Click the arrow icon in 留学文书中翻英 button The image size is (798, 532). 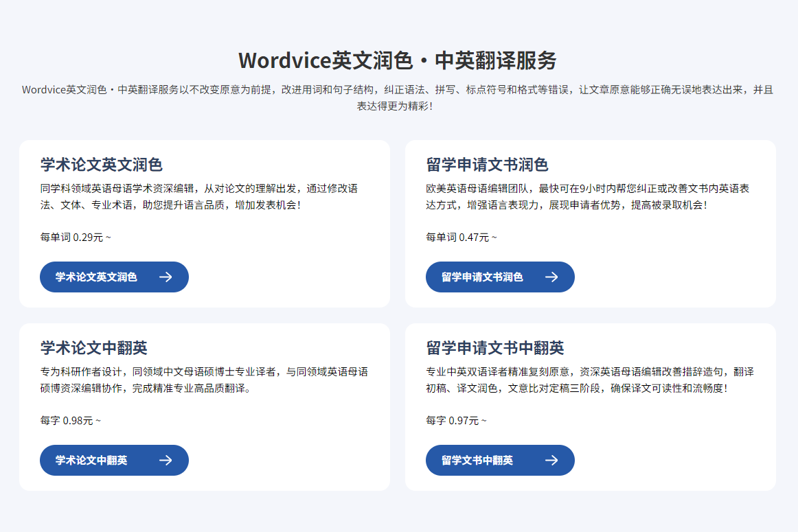[553, 460]
